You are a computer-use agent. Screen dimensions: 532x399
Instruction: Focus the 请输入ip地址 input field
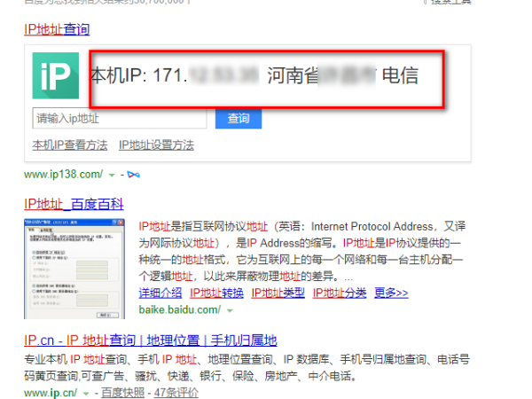120,119
